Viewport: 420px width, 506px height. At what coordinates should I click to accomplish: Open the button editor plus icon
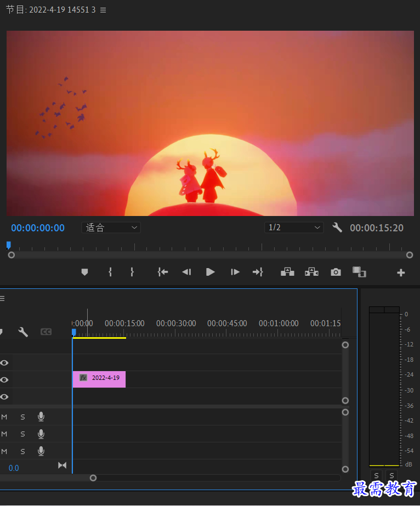pyautogui.click(x=401, y=272)
